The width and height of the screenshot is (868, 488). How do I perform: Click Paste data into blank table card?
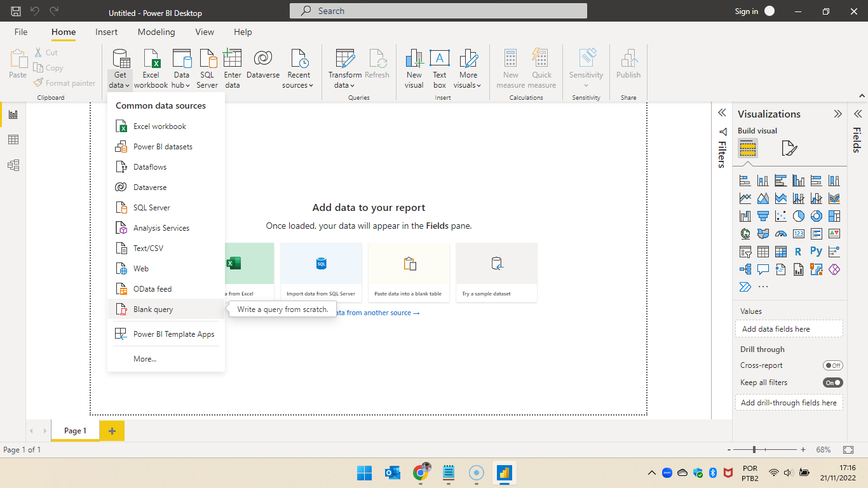click(409, 272)
